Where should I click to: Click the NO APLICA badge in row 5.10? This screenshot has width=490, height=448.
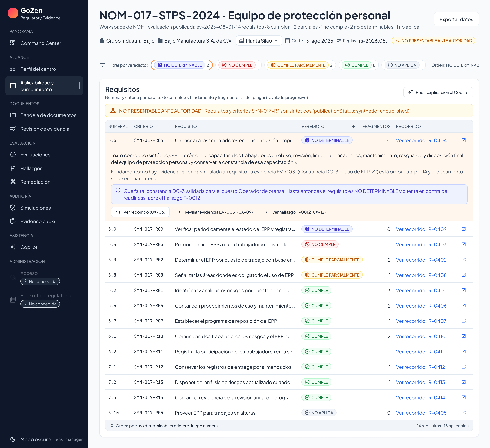click(319, 413)
